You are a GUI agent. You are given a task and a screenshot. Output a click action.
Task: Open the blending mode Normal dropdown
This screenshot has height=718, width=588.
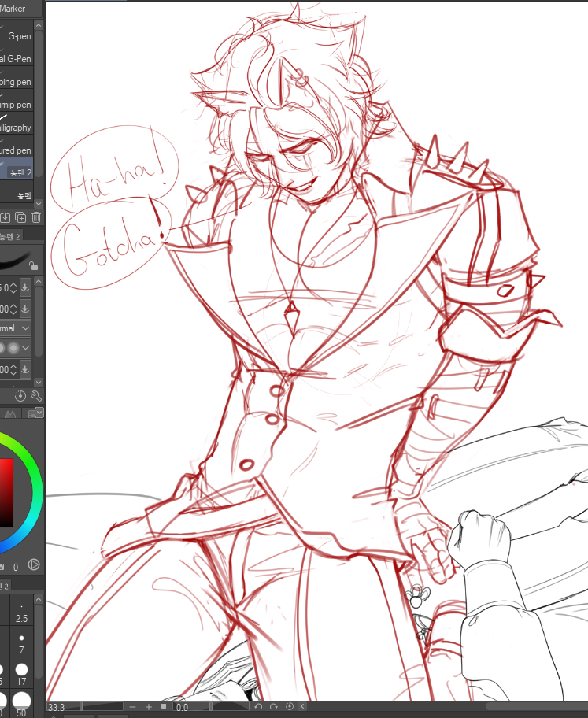25,328
